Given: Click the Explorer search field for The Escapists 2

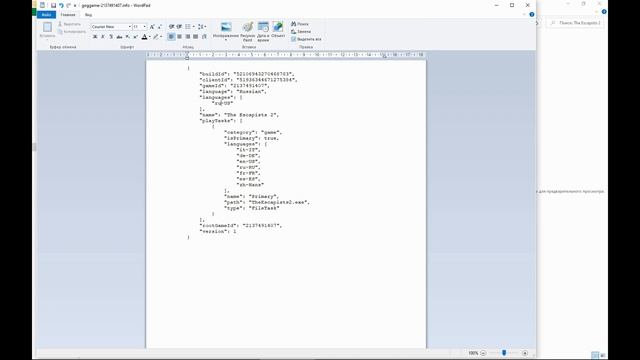Looking at the screenshot, I should click(575, 23).
